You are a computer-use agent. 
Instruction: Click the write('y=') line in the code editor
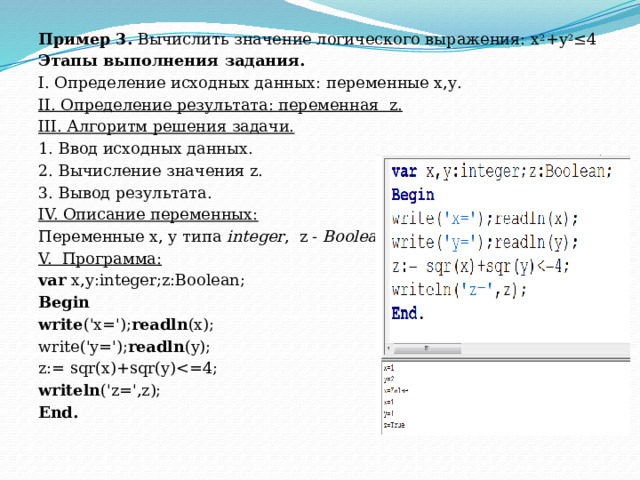[485, 243]
